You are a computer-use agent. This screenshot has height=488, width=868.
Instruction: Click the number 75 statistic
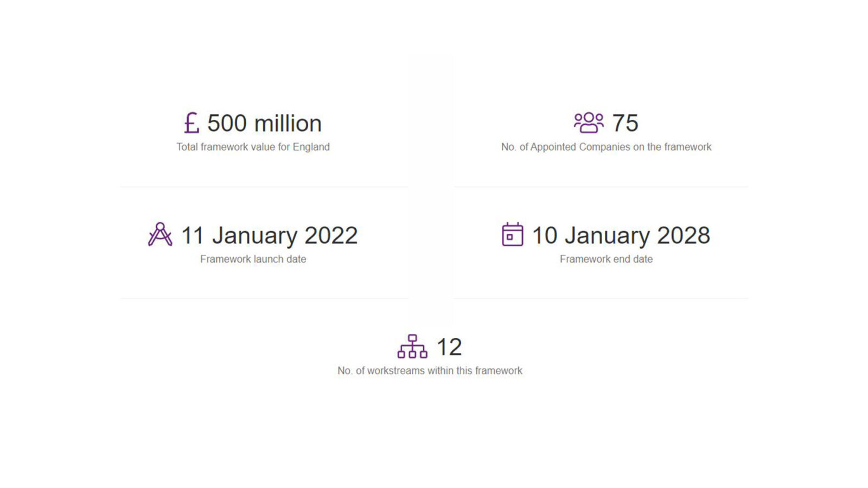pyautogui.click(x=625, y=123)
